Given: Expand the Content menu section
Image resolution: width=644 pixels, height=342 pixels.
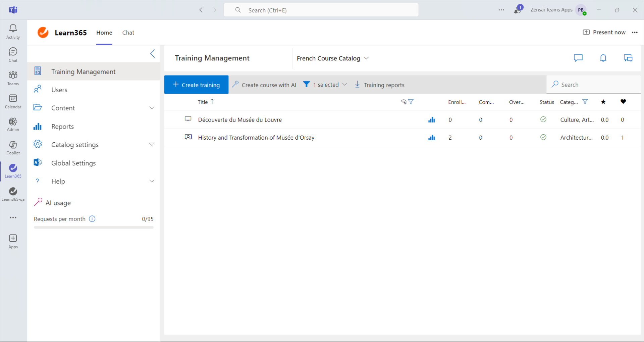Looking at the screenshot, I should (152, 108).
